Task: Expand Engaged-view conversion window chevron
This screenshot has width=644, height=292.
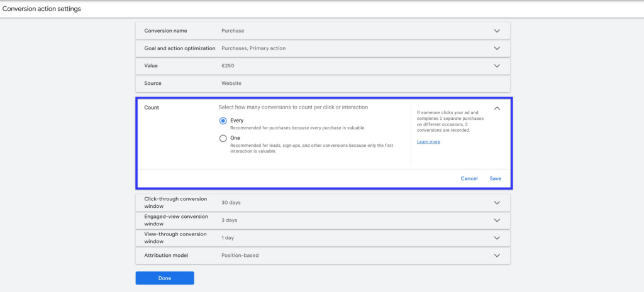Action: pyautogui.click(x=497, y=220)
